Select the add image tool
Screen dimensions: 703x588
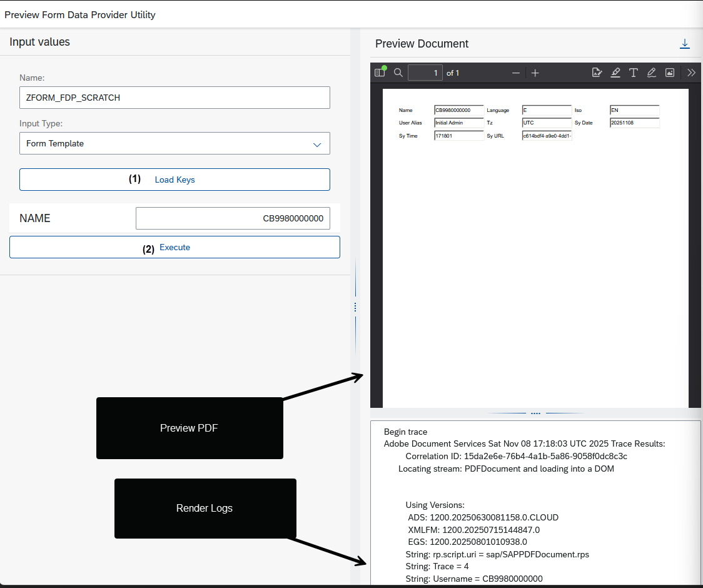pyautogui.click(x=670, y=73)
